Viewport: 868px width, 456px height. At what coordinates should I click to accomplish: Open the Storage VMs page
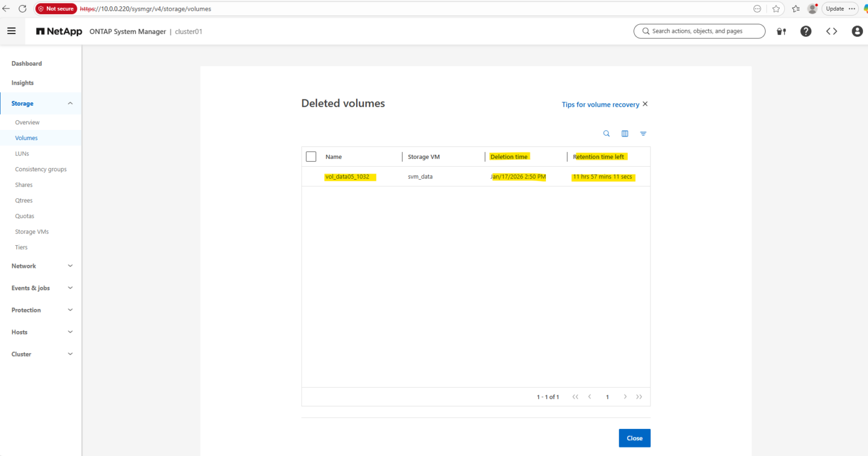[32, 231]
